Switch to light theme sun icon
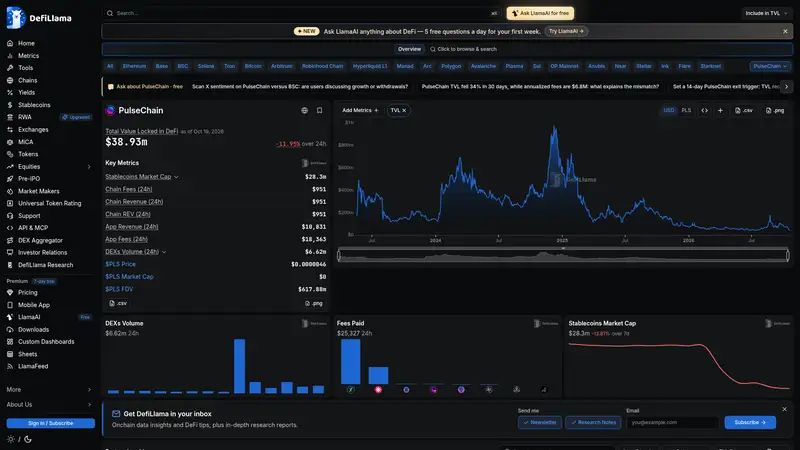This screenshot has width=800, height=450. [x=11, y=439]
